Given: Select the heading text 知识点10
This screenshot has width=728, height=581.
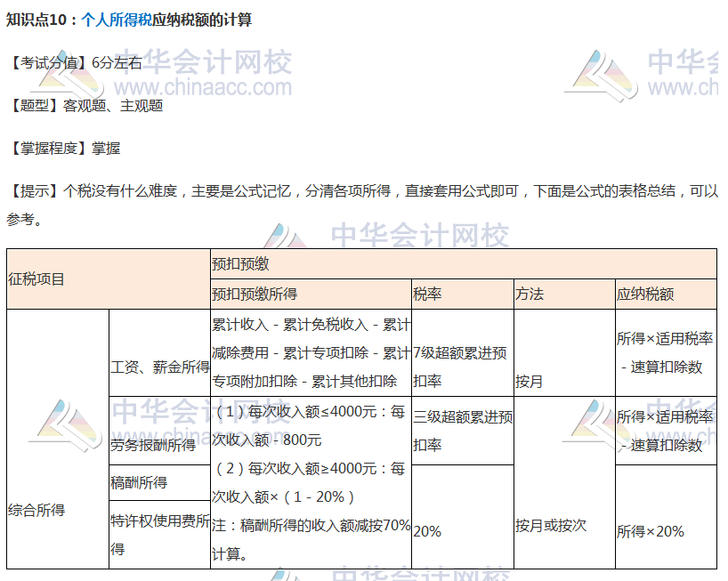Looking at the screenshot, I should [x=36, y=20].
